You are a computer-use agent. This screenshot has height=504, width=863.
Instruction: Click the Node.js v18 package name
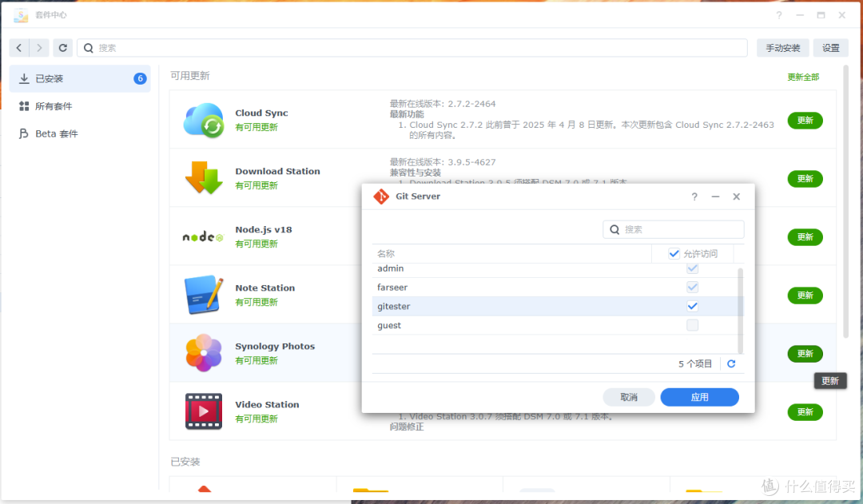tap(264, 229)
